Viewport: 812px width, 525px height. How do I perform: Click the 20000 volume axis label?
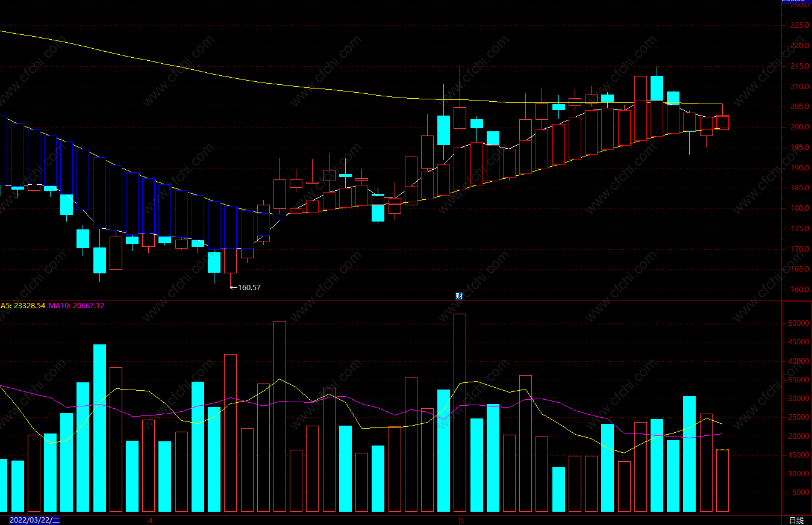pos(798,436)
